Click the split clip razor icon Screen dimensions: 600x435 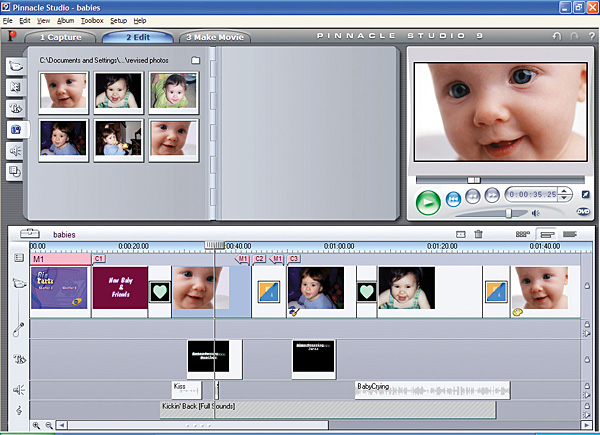click(x=460, y=234)
